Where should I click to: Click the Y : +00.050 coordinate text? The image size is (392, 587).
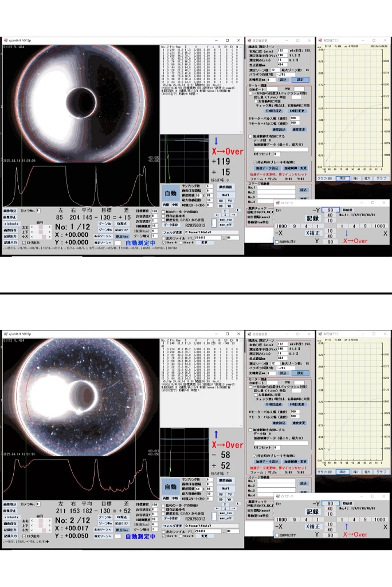point(72,536)
